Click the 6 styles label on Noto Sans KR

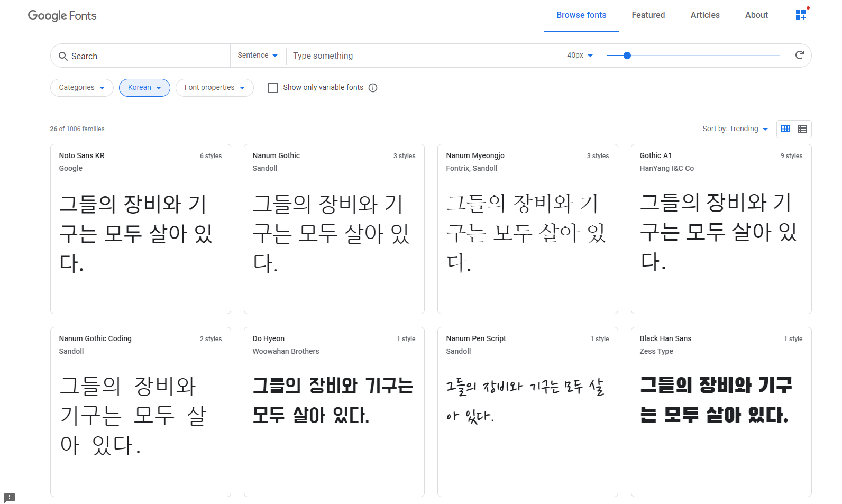(211, 156)
